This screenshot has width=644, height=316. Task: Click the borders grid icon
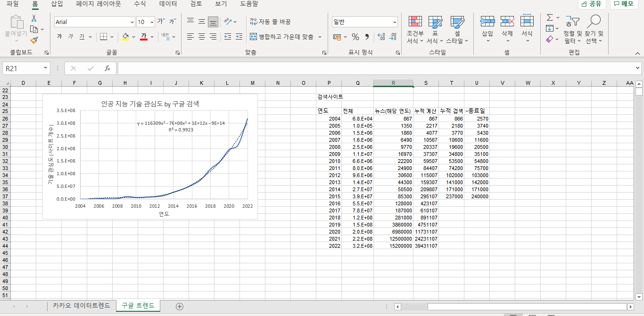coord(103,36)
